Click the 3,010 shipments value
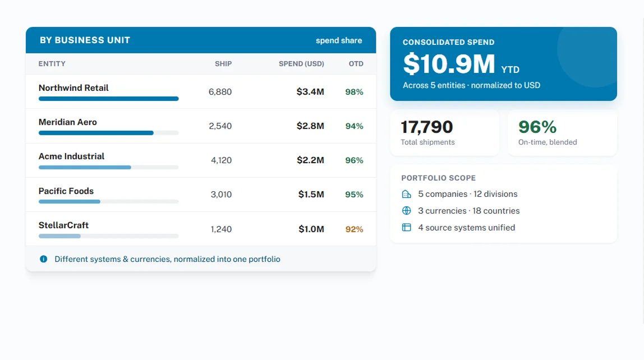 pyautogui.click(x=222, y=195)
